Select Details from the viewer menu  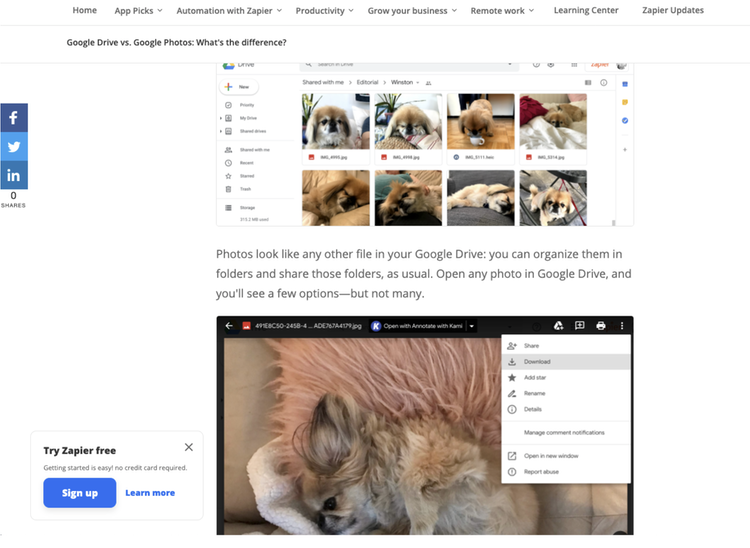coord(566,409)
